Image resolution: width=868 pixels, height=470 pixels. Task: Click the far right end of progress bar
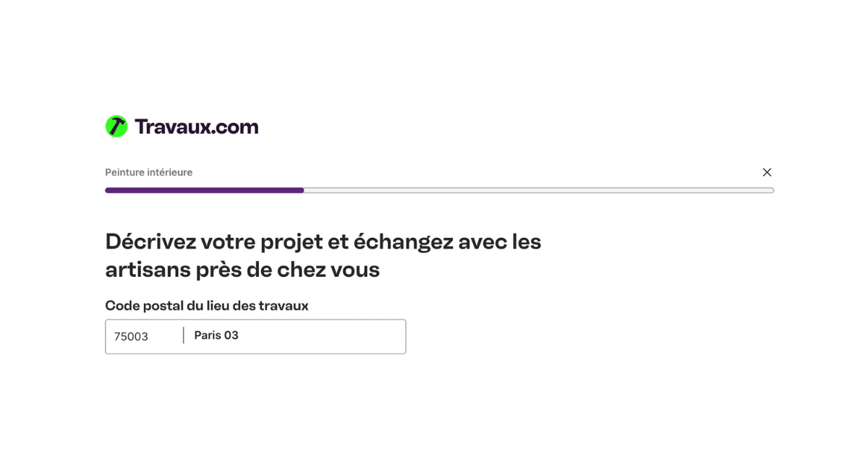tap(771, 190)
